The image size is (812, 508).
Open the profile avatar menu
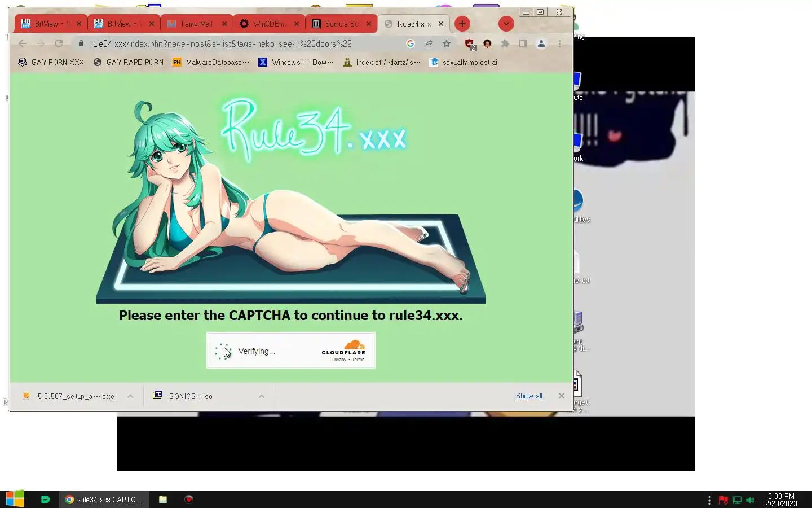tap(541, 43)
